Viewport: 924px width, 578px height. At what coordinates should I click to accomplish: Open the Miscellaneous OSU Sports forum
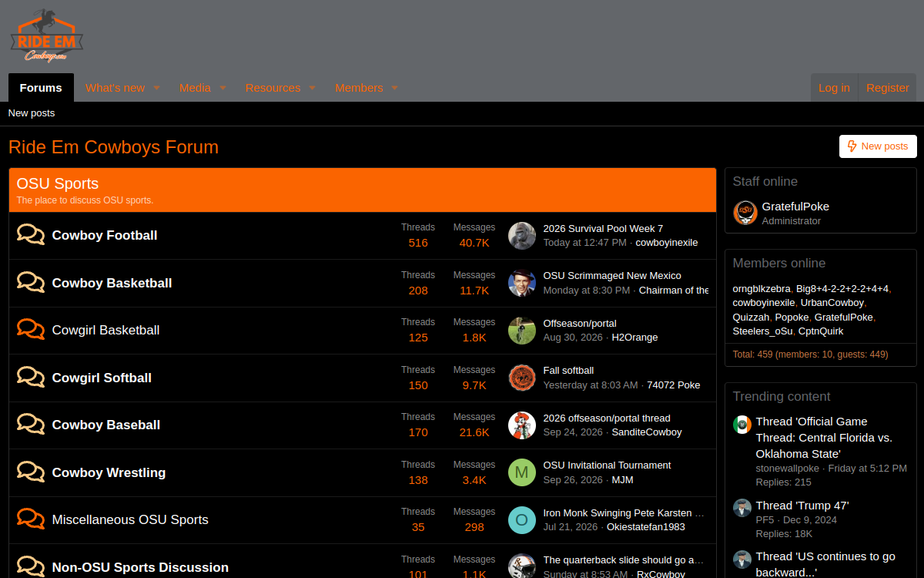pyautogui.click(x=130, y=519)
